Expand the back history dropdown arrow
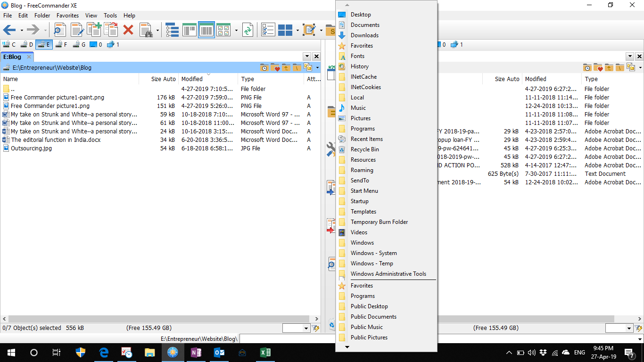This screenshot has width=644, height=362. pos(22,31)
